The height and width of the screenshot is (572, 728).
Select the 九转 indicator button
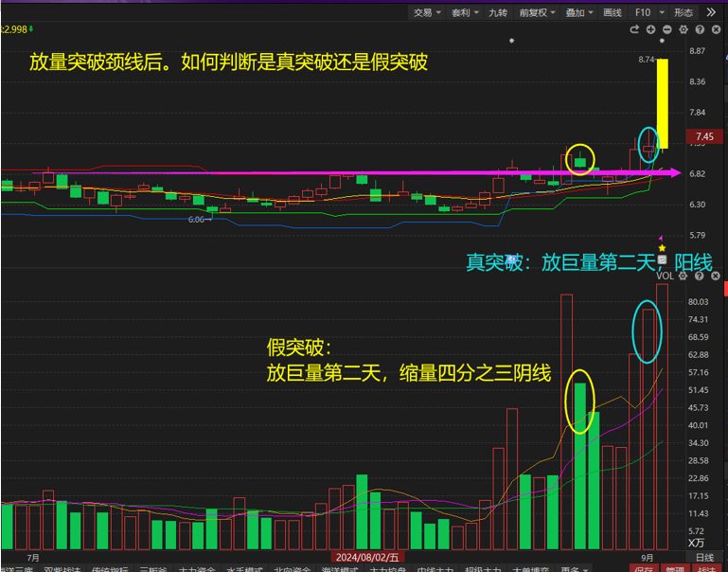498,12
